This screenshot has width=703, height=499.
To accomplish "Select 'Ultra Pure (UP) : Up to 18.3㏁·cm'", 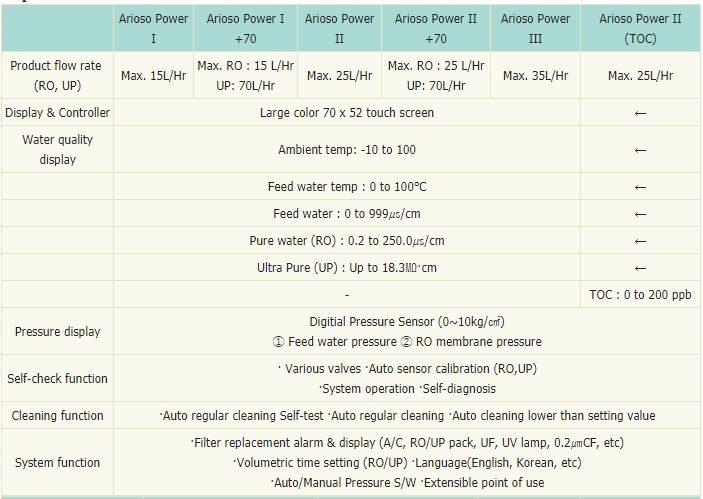I will 347,268.
